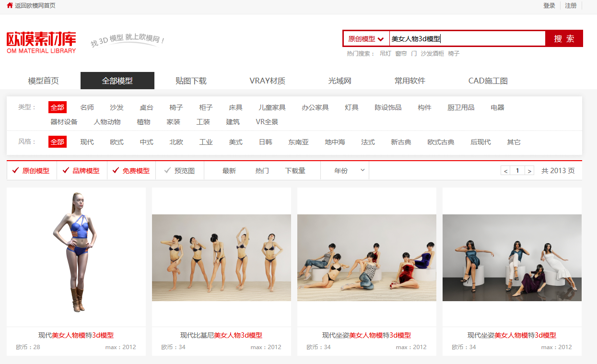Filter style by 地中海
Screen dimensions: 597x364
335,142
